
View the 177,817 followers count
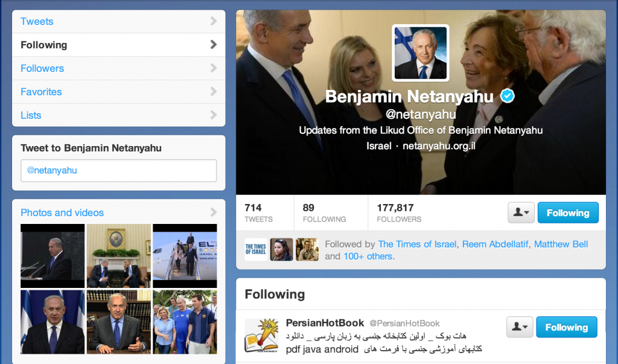(x=399, y=213)
